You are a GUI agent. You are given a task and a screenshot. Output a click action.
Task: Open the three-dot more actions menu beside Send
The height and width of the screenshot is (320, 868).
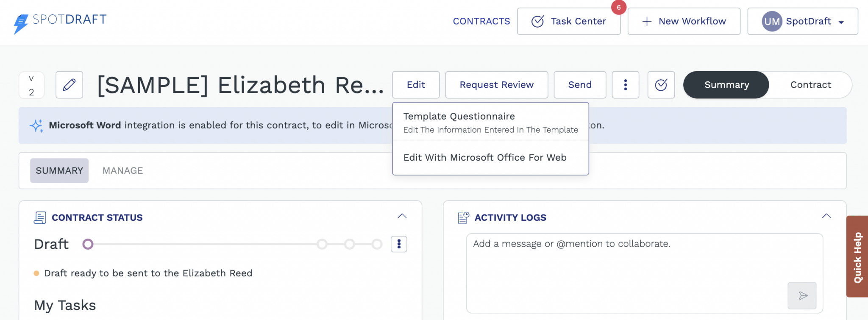pos(626,85)
